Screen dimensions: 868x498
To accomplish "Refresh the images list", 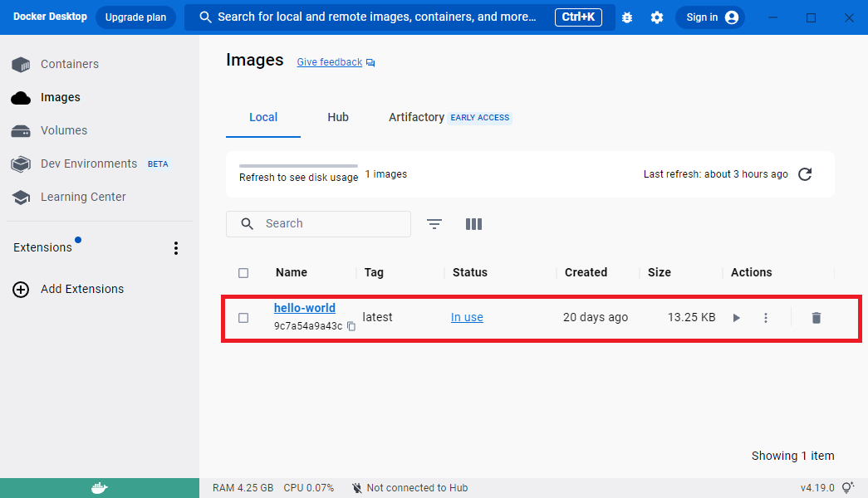I will pyautogui.click(x=804, y=174).
